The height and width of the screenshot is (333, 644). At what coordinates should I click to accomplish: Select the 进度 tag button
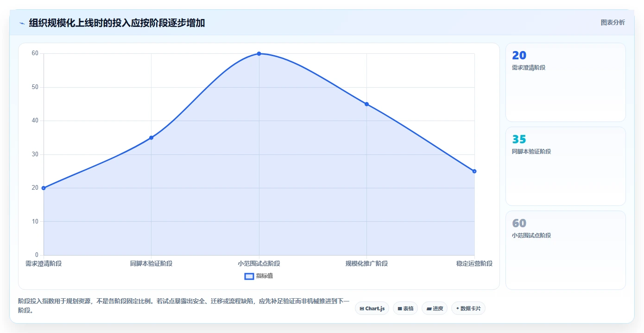pyautogui.click(x=435, y=308)
